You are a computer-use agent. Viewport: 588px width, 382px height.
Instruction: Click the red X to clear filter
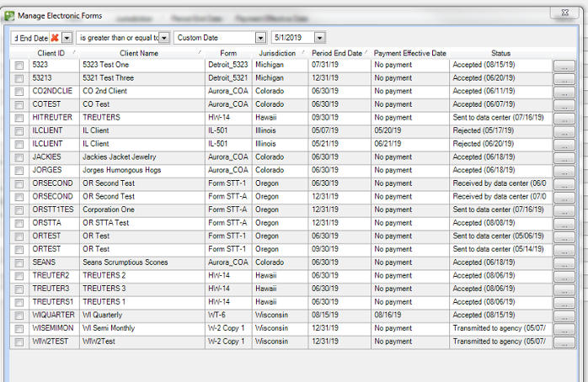point(56,38)
